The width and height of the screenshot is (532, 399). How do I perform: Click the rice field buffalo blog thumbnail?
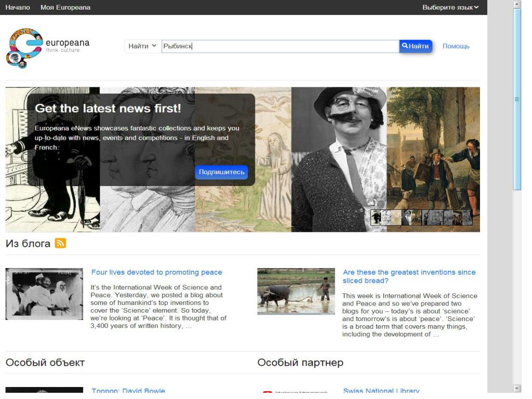[x=296, y=291]
